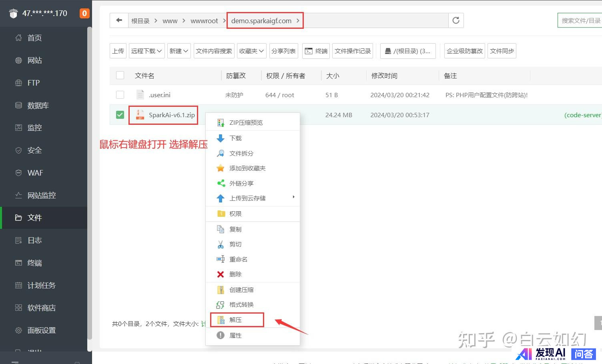Click the green external share icon
The image size is (602, 364).
[220, 183]
